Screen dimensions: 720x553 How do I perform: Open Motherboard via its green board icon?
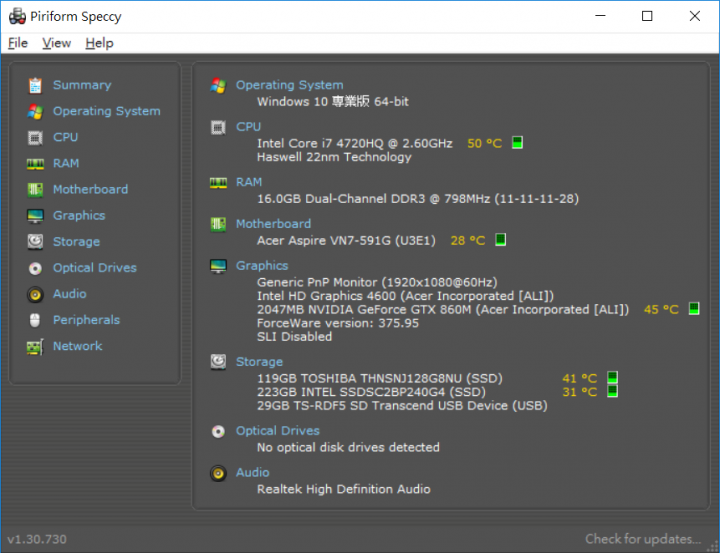point(35,190)
